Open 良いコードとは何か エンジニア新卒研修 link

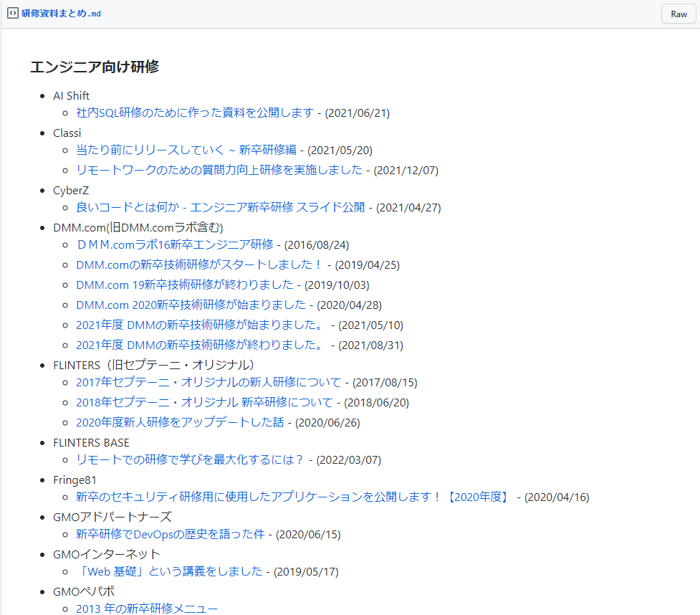pos(221,207)
